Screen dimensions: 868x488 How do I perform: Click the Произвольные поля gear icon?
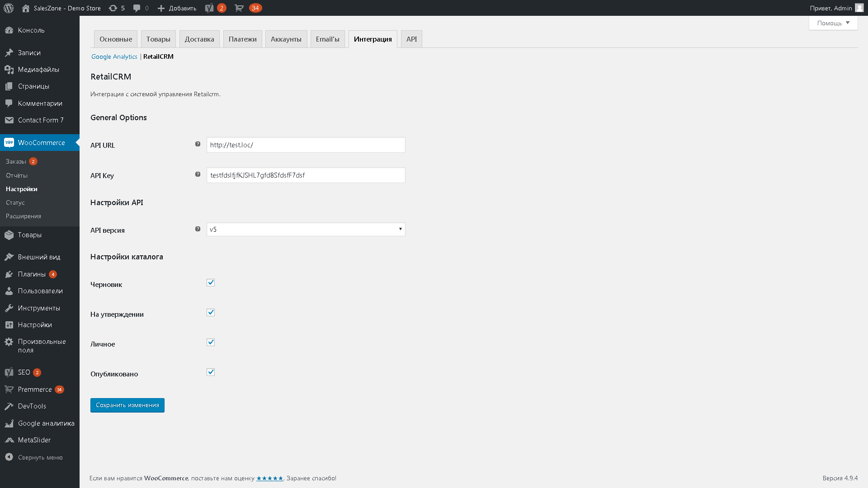[x=9, y=342]
